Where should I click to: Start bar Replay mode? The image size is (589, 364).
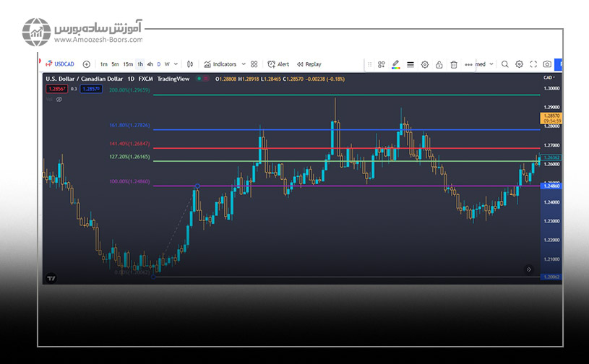pos(309,64)
